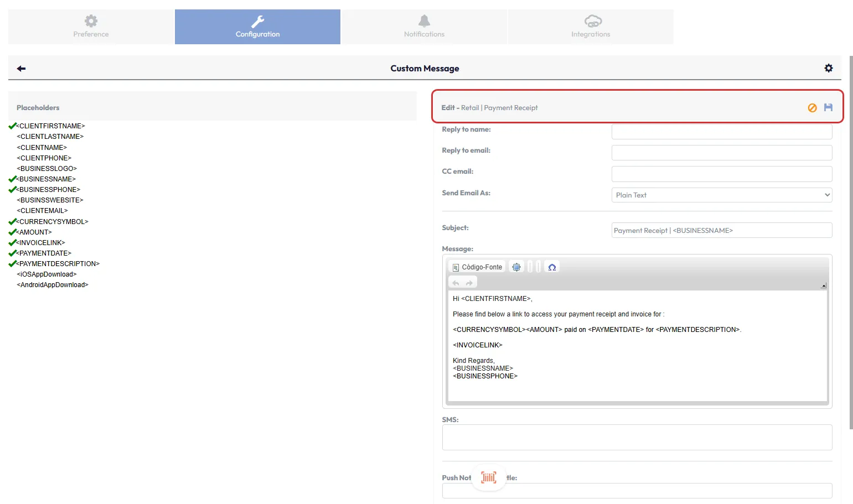Select the <CLIENTLASTNAME> placeholder
Viewport: 853px width, 504px height.
coord(50,137)
